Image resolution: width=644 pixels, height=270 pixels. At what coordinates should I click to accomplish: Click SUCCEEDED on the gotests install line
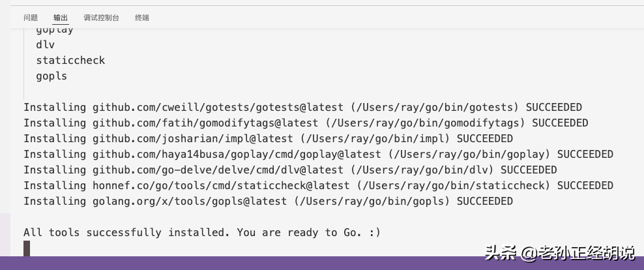(553, 108)
